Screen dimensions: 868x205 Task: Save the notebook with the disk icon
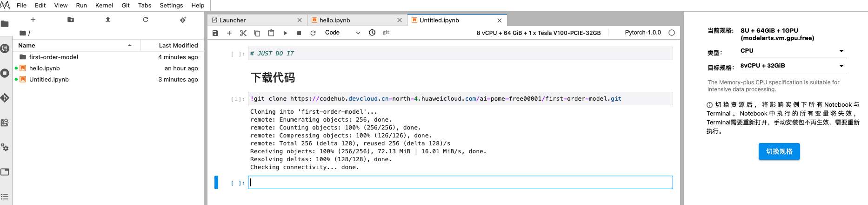coord(215,33)
